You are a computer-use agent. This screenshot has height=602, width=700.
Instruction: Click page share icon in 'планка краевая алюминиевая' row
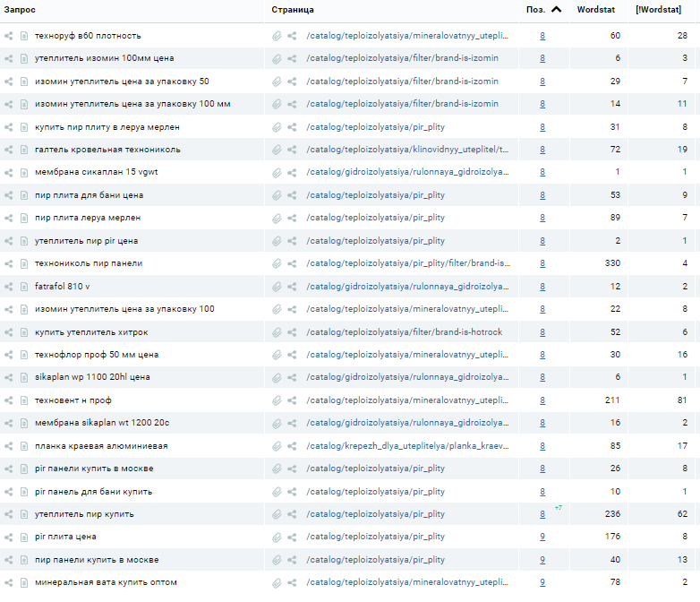[292, 446]
